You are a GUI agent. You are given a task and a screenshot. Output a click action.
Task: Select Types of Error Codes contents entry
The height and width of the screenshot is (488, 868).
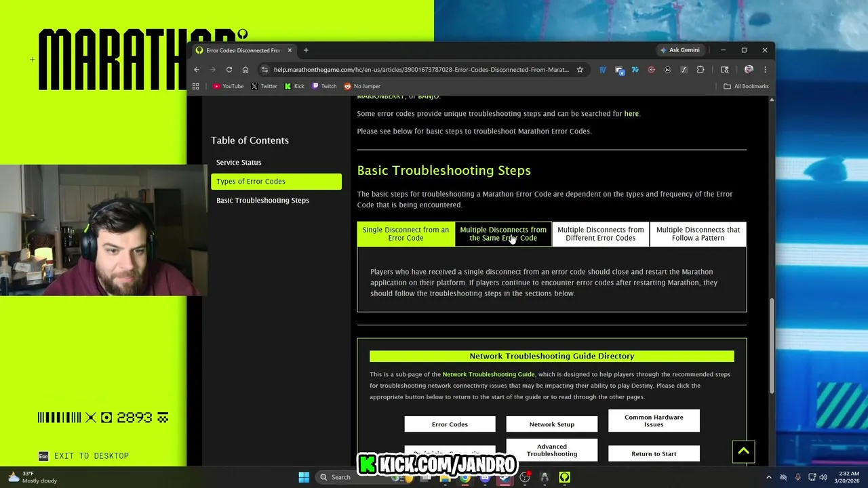[x=276, y=181]
